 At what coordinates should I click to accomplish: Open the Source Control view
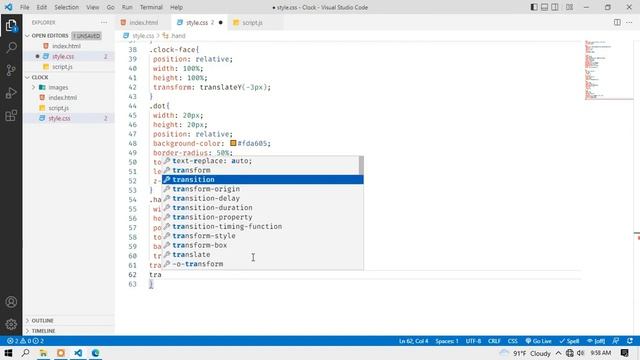[x=11, y=70]
